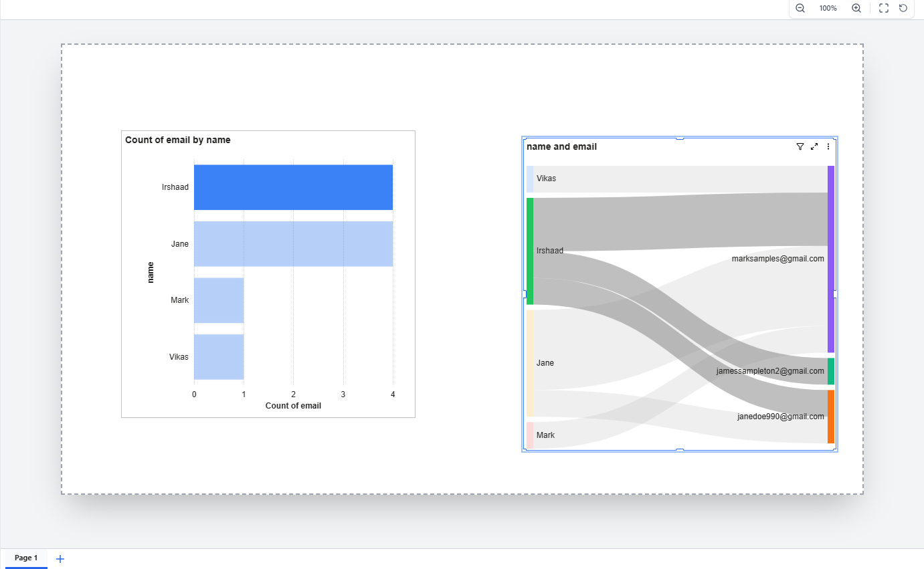924x569 pixels.
Task: Select the Irshaad bar in the bar chart
Action: click(x=293, y=187)
